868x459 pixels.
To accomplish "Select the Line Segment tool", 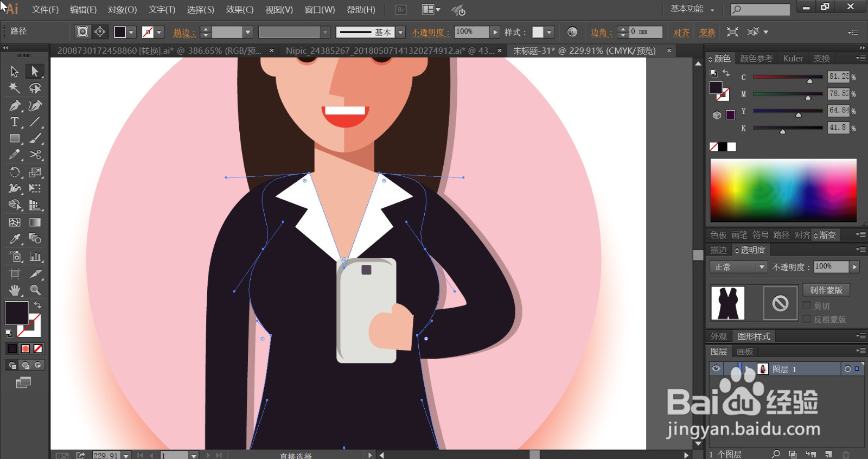I will coord(35,122).
